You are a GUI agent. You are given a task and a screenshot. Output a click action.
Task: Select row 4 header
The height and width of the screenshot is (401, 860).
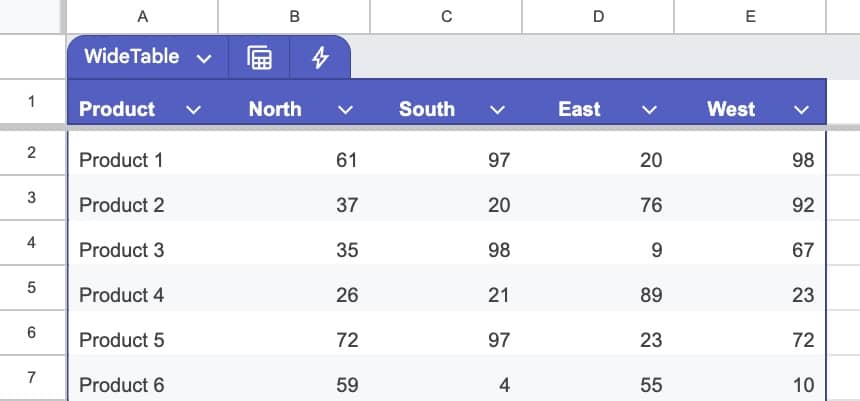point(32,242)
